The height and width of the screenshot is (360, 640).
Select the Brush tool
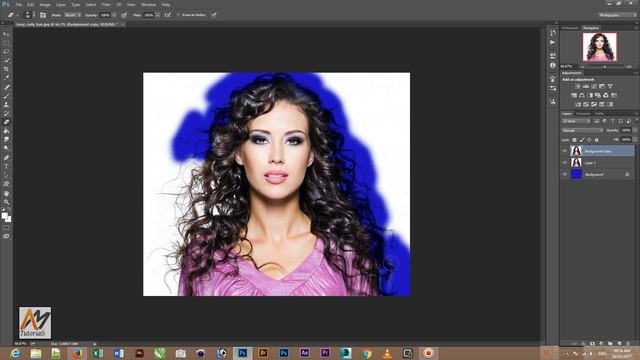point(6,96)
